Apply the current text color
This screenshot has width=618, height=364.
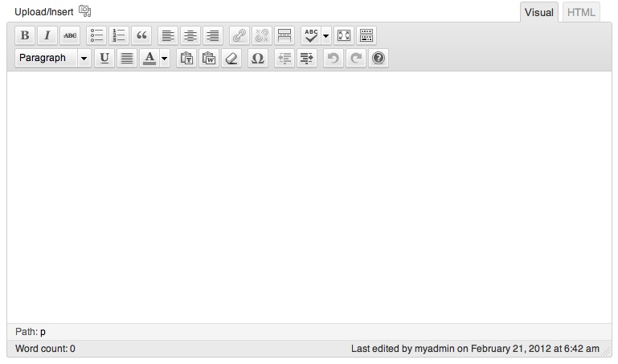(x=149, y=59)
